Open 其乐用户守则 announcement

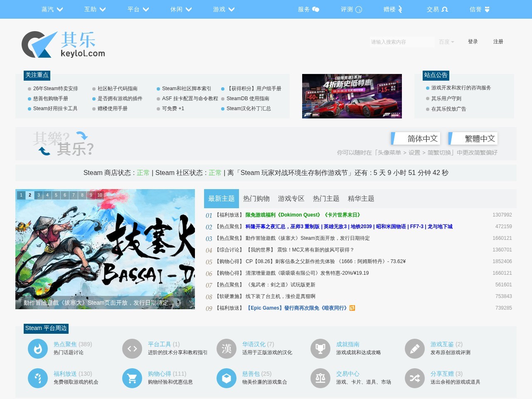coord(446,99)
